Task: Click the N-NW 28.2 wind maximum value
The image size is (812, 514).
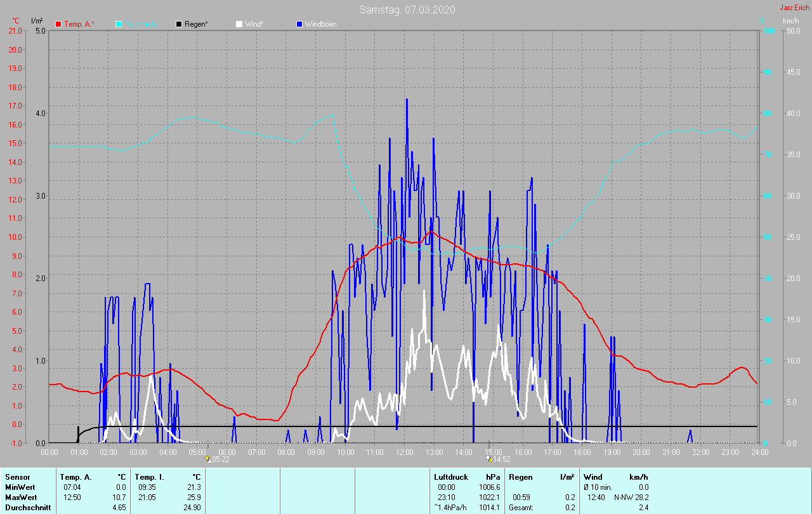Action: 631,497
